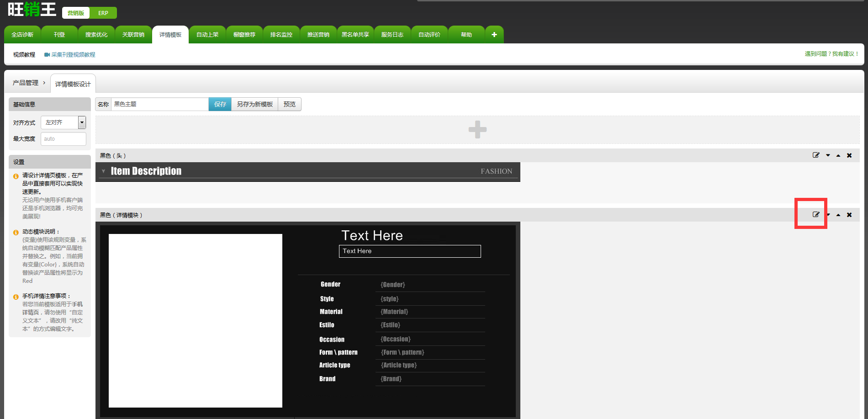The image size is (868, 419).
Task: Switch to the 关联营销 tab
Action: tap(133, 35)
